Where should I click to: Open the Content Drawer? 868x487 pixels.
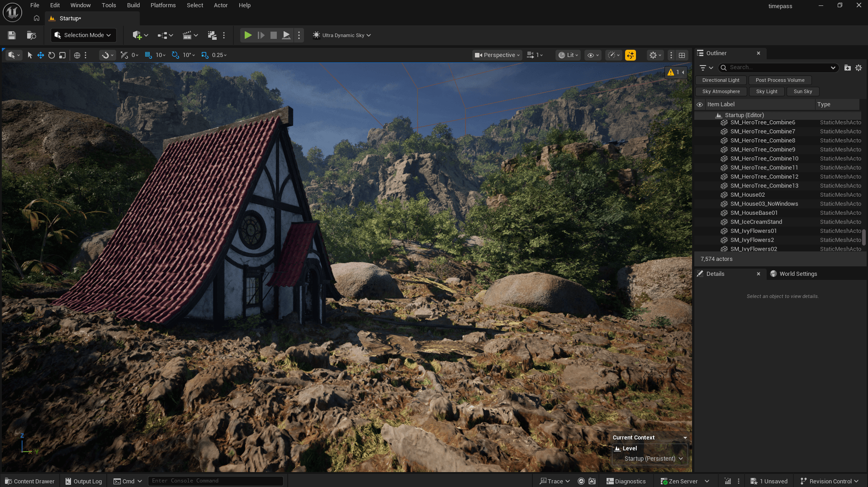29,481
